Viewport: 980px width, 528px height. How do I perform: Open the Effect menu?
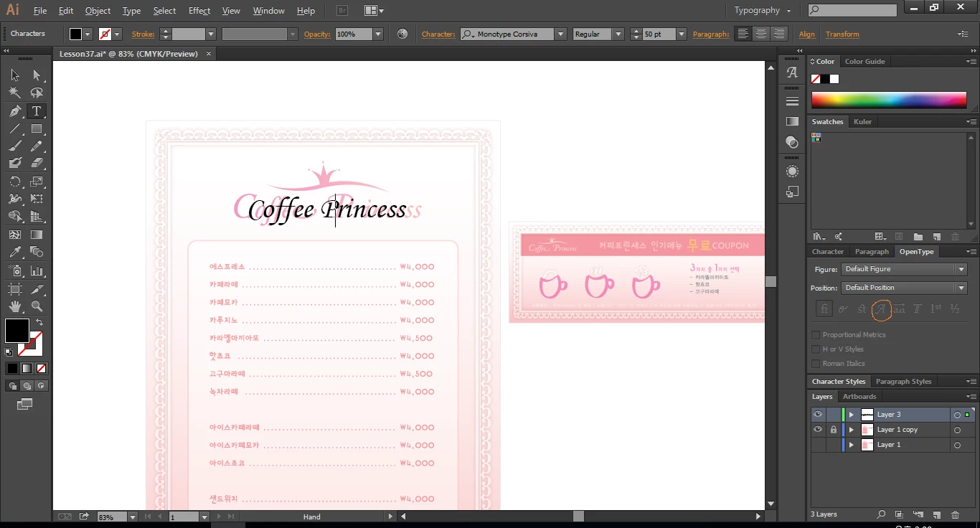pyautogui.click(x=199, y=11)
